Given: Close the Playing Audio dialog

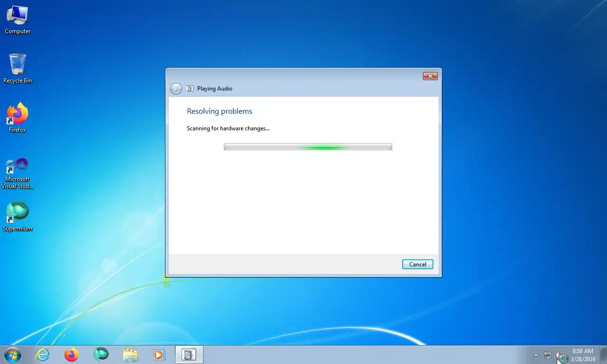Looking at the screenshot, I should click(x=430, y=76).
